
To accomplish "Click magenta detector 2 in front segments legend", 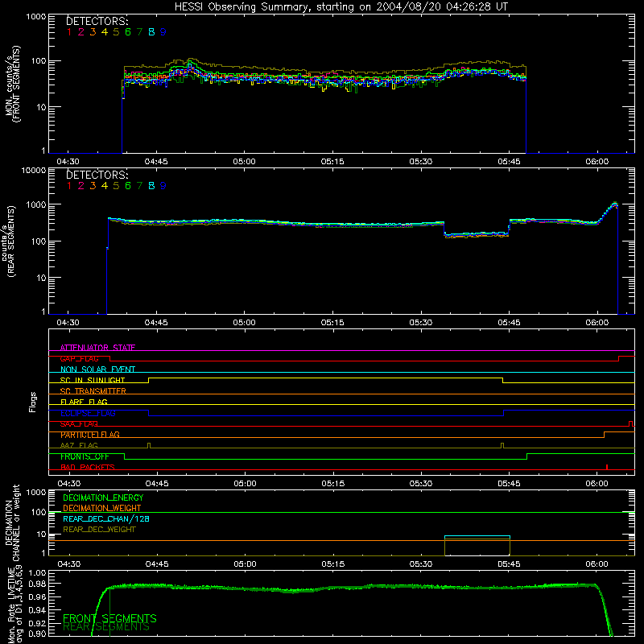I will point(81,32).
